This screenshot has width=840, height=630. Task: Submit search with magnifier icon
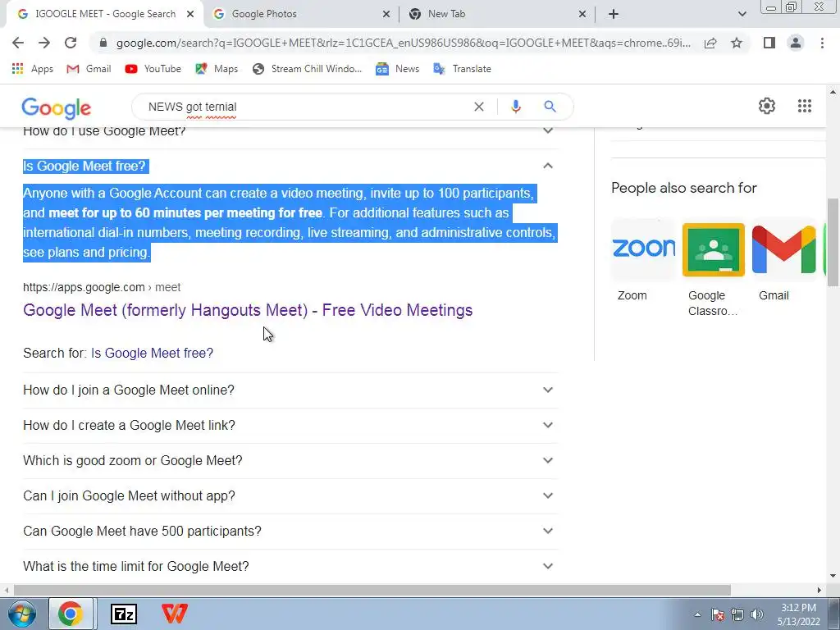tap(550, 107)
